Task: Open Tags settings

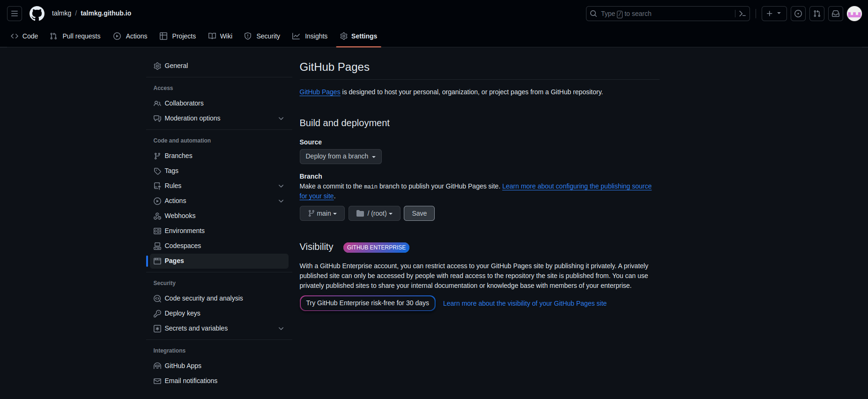Action: (219, 171)
